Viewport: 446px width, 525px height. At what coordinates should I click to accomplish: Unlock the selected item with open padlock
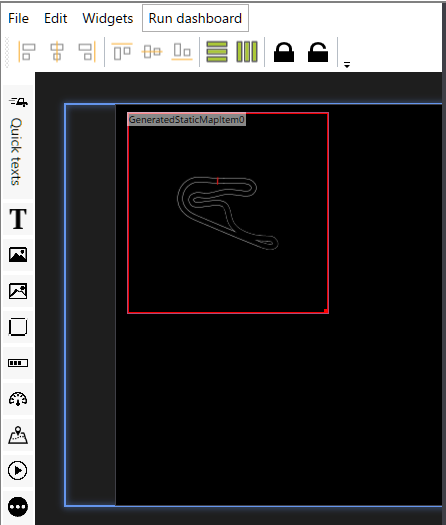coord(318,52)
